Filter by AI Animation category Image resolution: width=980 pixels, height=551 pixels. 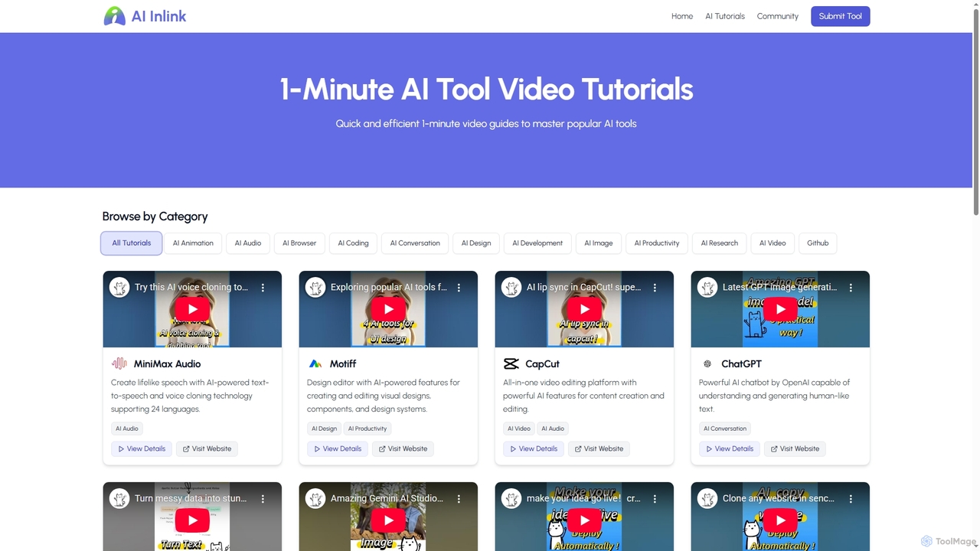193,243
